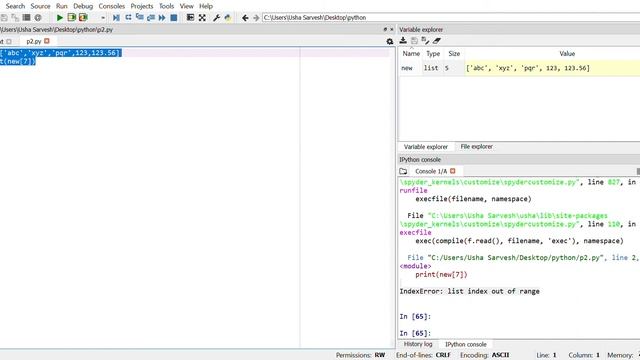Browse tabs folder icon in IPython console

(403, 171)
